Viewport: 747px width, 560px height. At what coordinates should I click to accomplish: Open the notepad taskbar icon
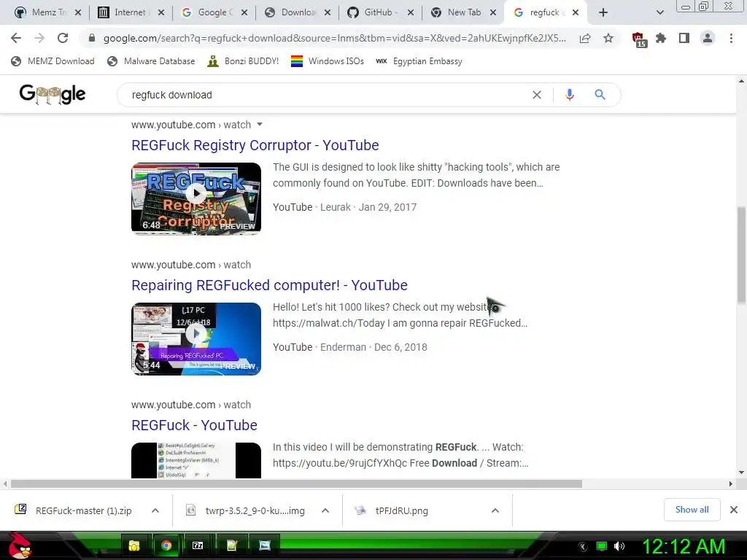pyautogui.click(x=232, y=545)
